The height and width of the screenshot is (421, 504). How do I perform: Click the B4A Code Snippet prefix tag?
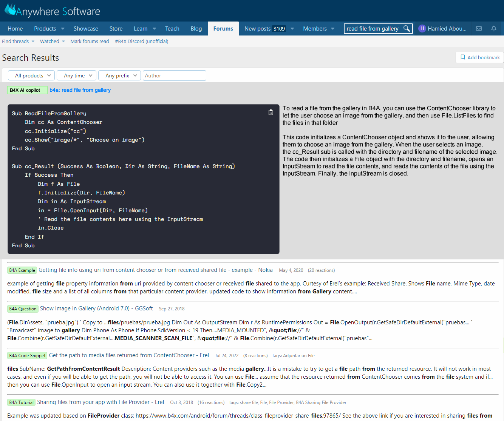[27, 356]
